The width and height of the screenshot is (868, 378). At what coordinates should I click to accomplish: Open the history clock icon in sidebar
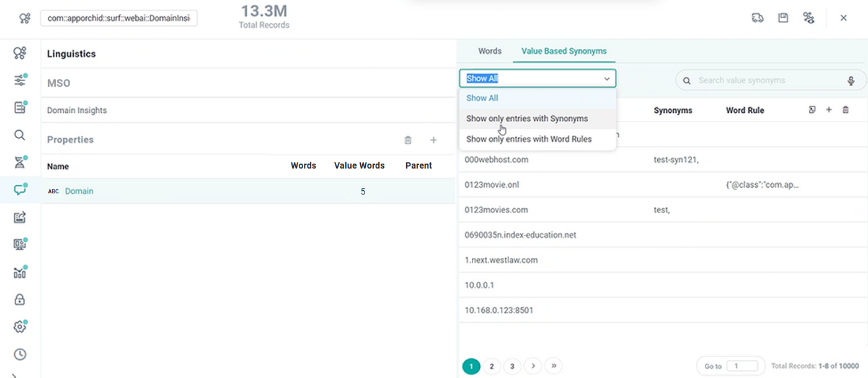click(20, 354)
